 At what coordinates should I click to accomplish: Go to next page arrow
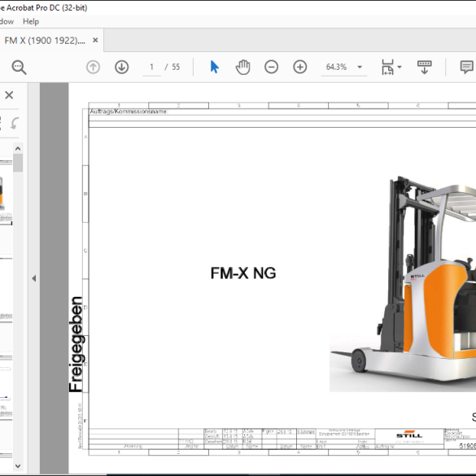122,67
